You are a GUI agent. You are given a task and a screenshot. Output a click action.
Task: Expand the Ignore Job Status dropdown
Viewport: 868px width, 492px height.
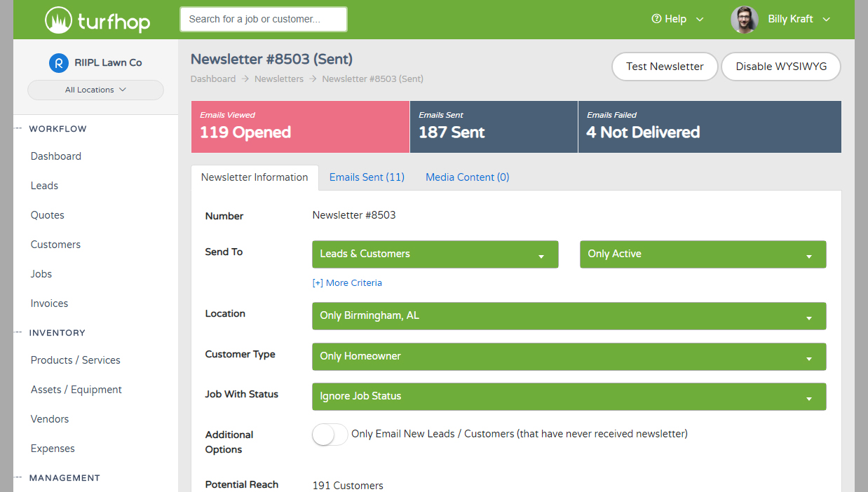click(569, 397)
